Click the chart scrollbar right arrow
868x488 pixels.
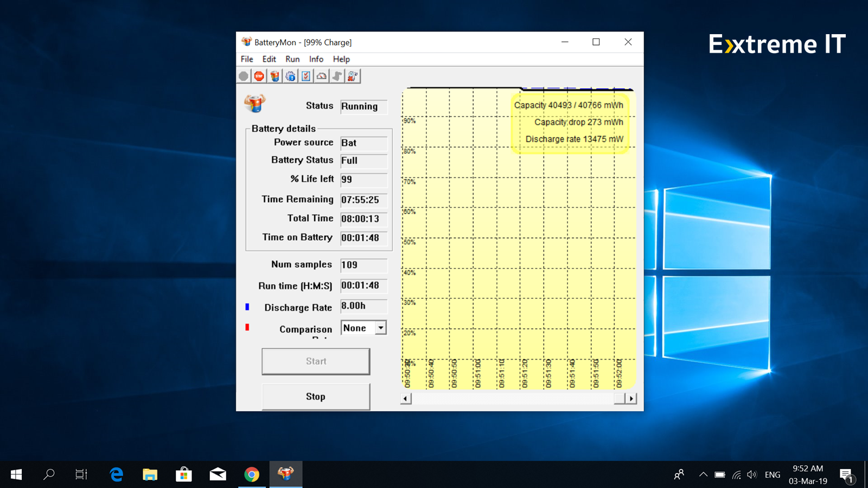click(x=631, y=399)
